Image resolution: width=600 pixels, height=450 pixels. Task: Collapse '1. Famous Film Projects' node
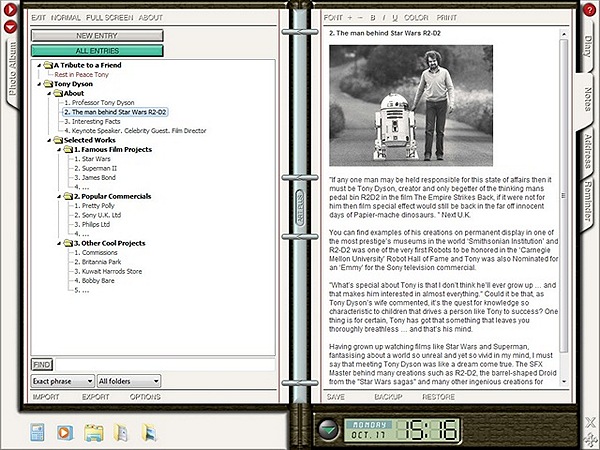coord(59,150)
